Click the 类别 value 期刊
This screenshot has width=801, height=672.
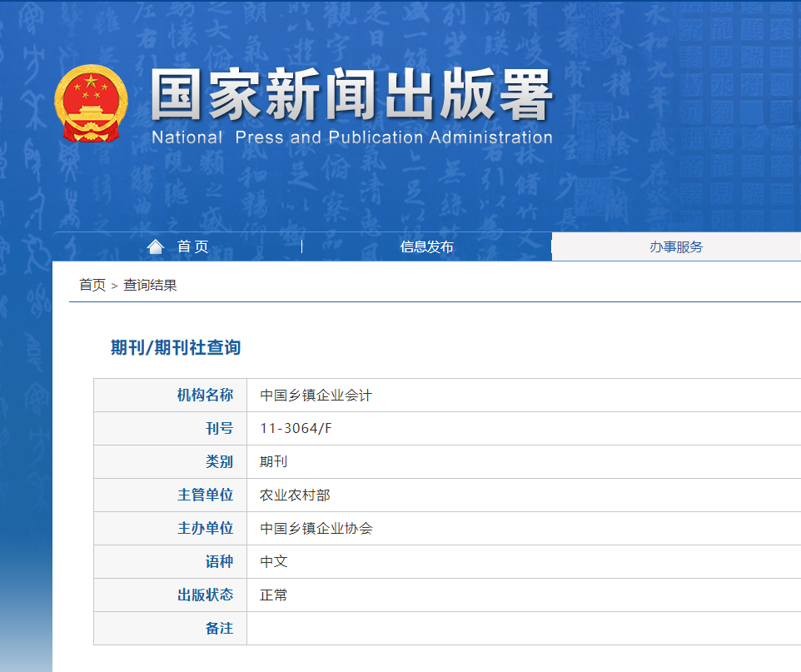pos(273,461)
